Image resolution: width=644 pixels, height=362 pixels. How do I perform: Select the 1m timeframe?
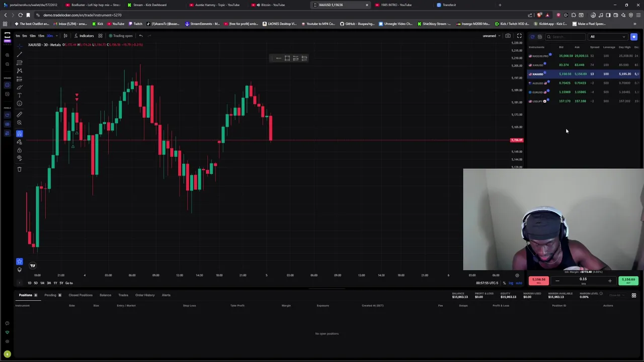tap(18, 36)
